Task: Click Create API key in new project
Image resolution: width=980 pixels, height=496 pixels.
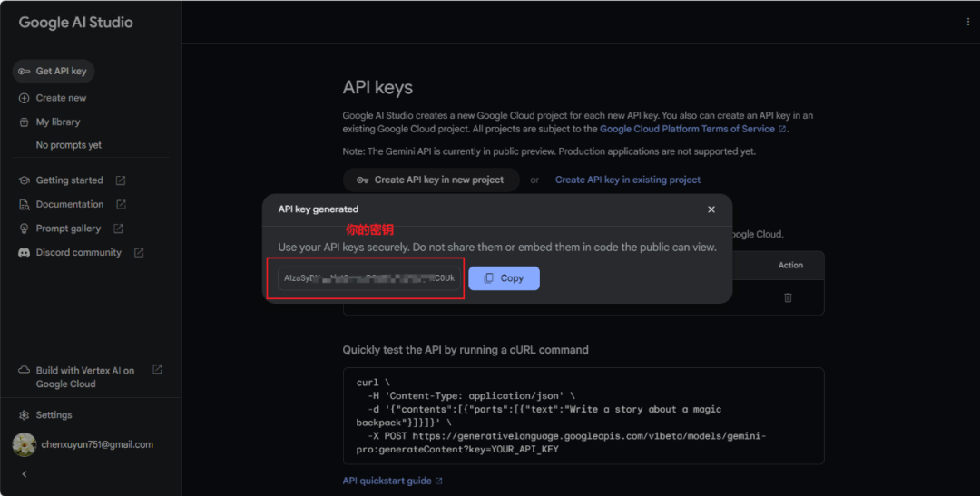Action: (431, 180)
